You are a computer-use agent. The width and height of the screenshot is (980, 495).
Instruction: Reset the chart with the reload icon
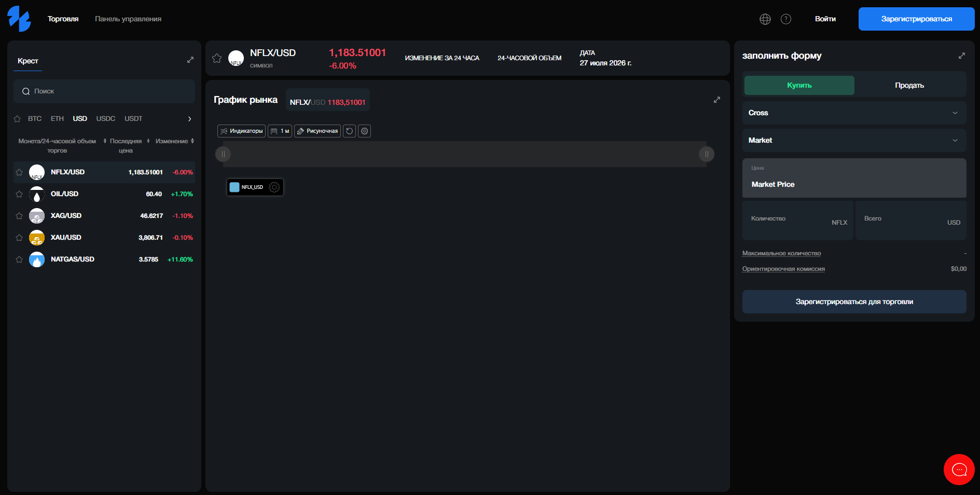pyautogui.click(x=350, y=131)
